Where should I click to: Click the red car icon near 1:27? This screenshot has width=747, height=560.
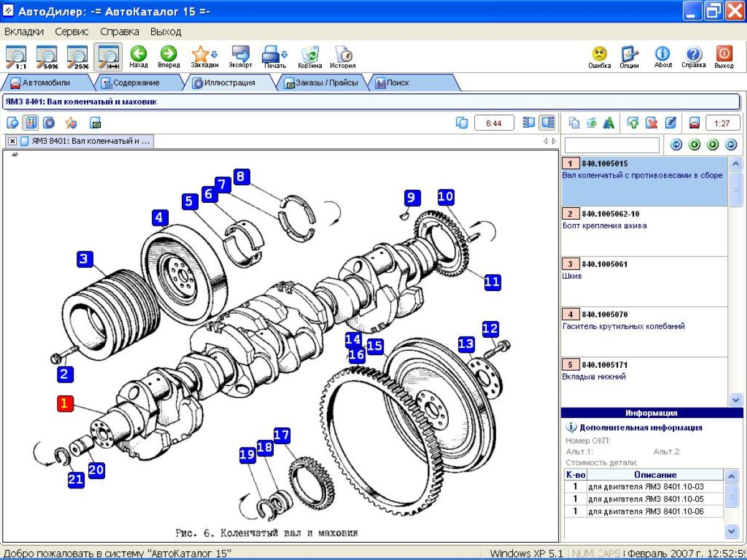[695, 123]
